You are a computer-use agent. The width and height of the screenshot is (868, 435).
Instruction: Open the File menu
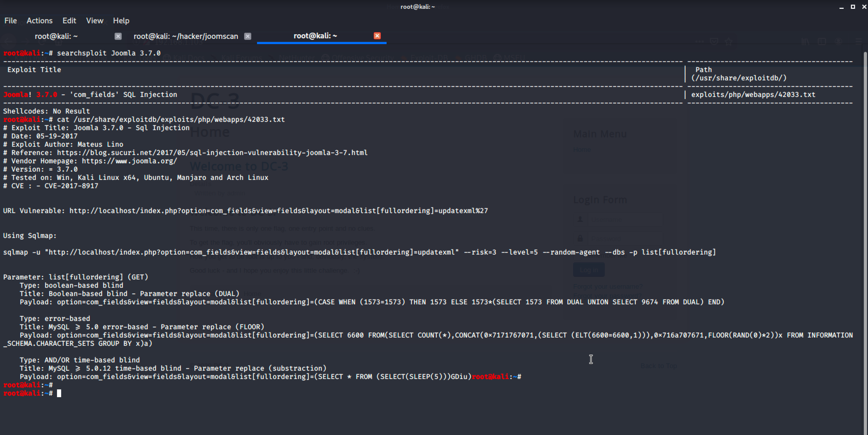pyautogui.click(x=10, y=20)
